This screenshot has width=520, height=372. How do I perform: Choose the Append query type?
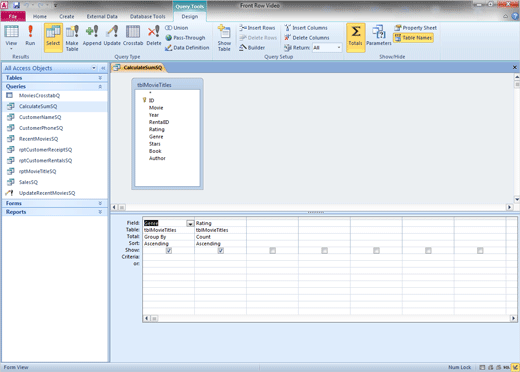(x=92, y=35)
